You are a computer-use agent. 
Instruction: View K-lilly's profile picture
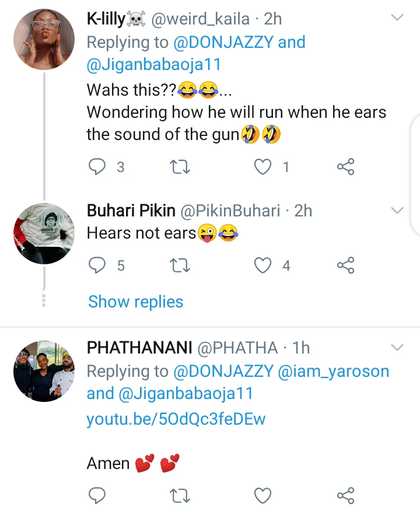[44, 40]
